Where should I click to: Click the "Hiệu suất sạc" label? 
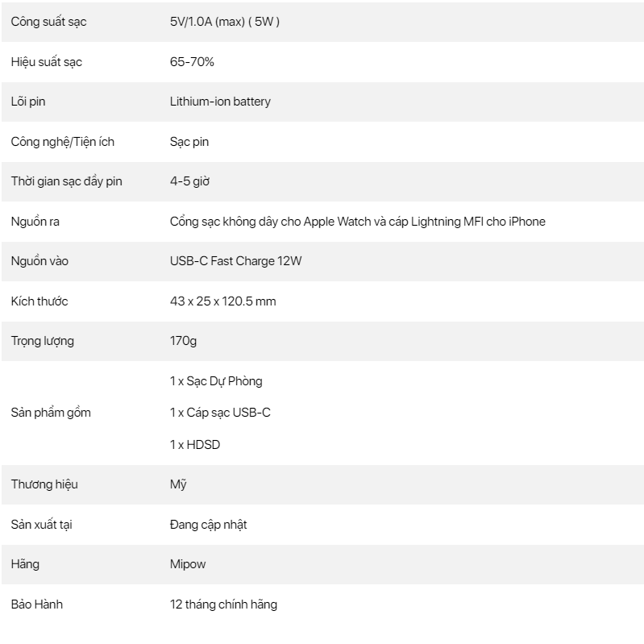coord(46,62)
